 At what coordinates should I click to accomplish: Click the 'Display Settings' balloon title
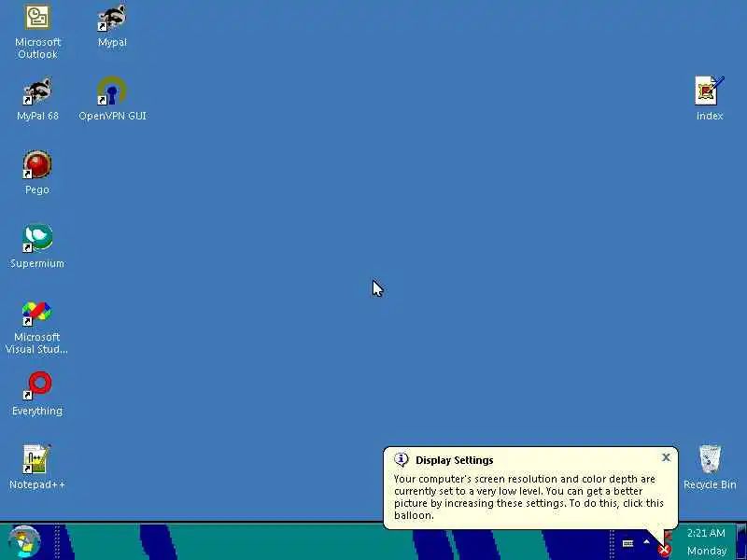click(x=454, y=460)
